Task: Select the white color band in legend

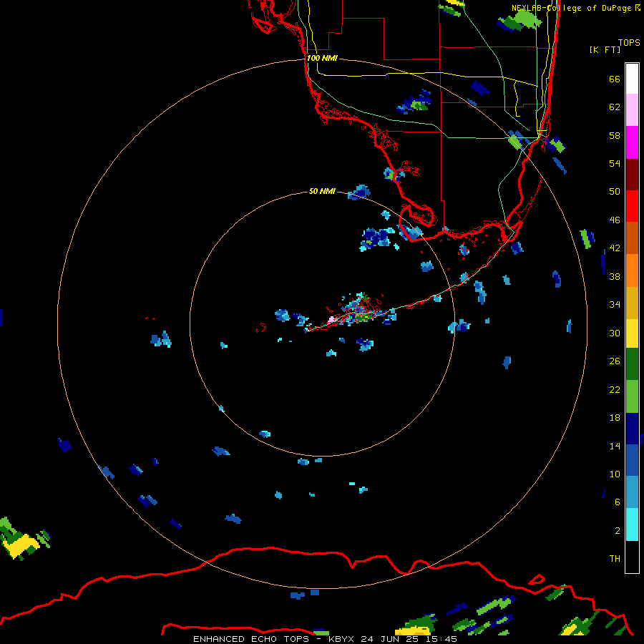Action: coord(632,79)
